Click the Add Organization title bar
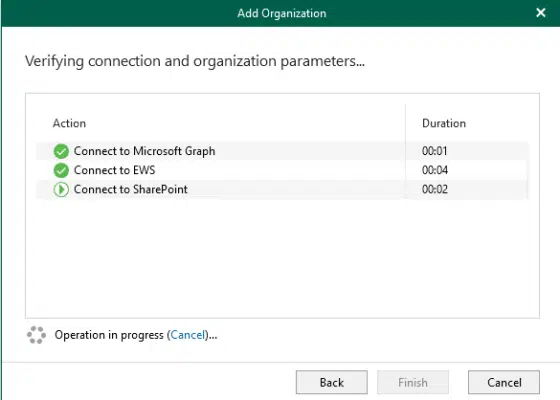This screenshot has width=560, height=400. click(281, 13)
